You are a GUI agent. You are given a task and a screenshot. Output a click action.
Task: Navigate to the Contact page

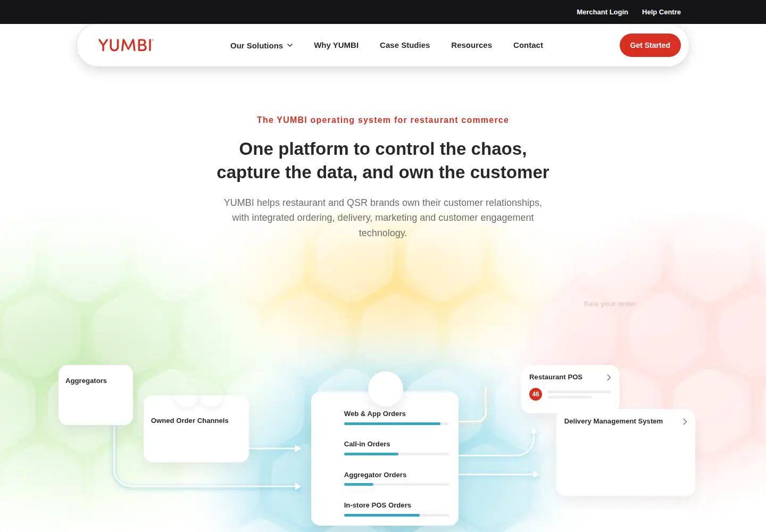[528, 45]
